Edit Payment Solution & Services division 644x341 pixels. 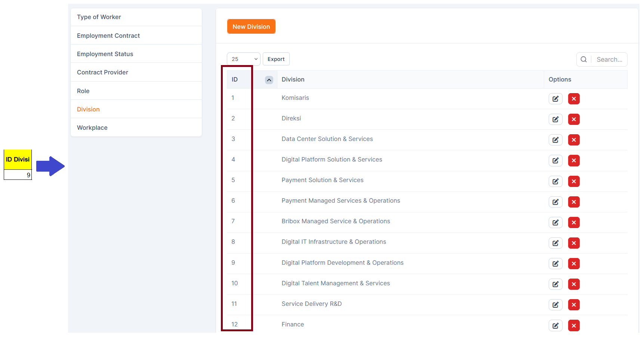555,181
